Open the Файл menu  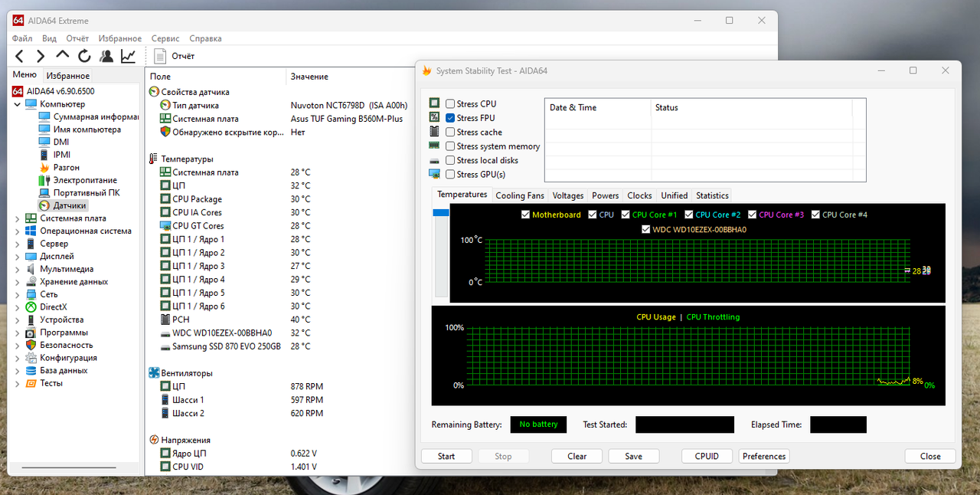click(22, 38)
